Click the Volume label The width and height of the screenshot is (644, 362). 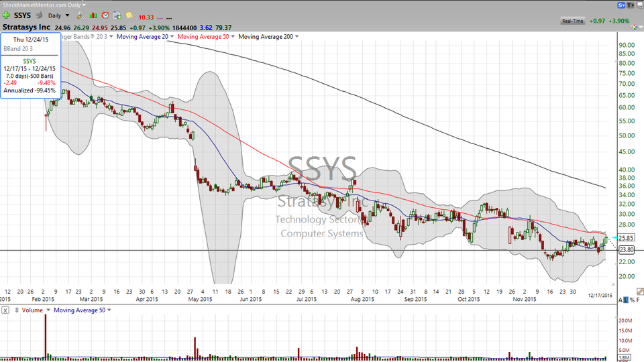click(32, 310)
